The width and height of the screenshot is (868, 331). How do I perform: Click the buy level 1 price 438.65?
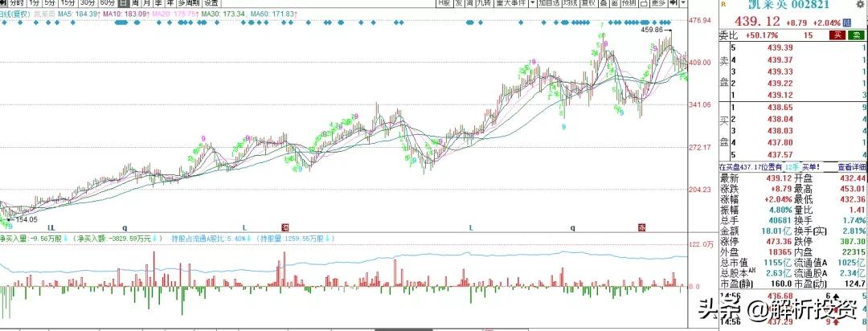click(780, 108)
